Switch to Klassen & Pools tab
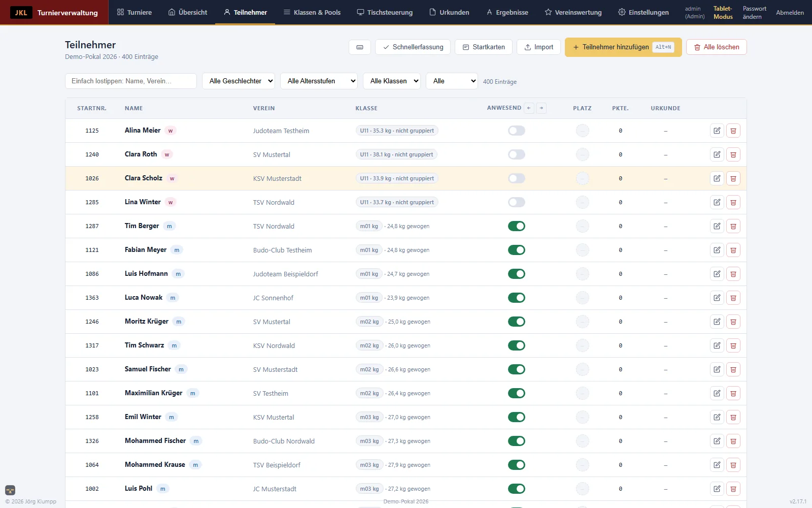The image size is (812, 508). 312,12
